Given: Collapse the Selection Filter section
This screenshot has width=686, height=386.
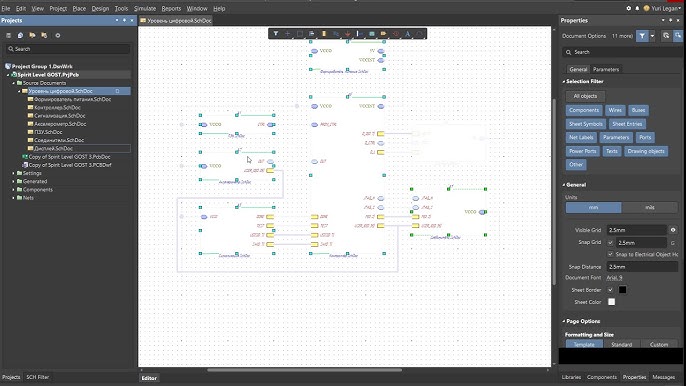Looking at the screenshot, I should [564, 81].
